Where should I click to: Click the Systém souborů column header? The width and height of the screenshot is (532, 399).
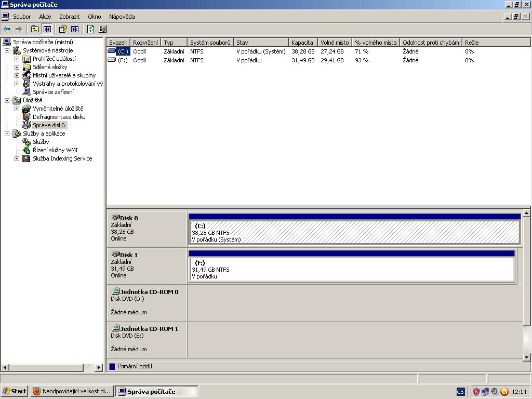(x=210, y=43)
